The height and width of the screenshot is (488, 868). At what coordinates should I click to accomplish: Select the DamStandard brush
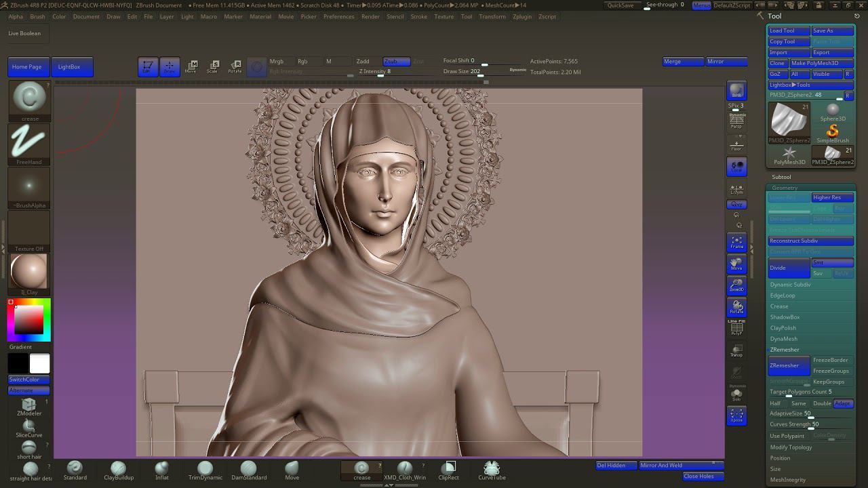pyautogui.click(x=248, y=470)
